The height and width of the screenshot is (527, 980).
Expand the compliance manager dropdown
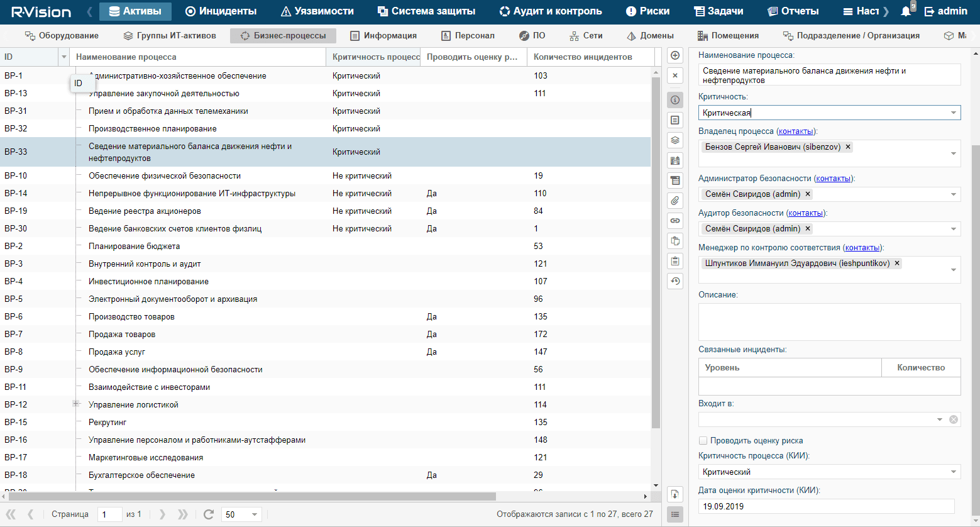tap(954, 270)
